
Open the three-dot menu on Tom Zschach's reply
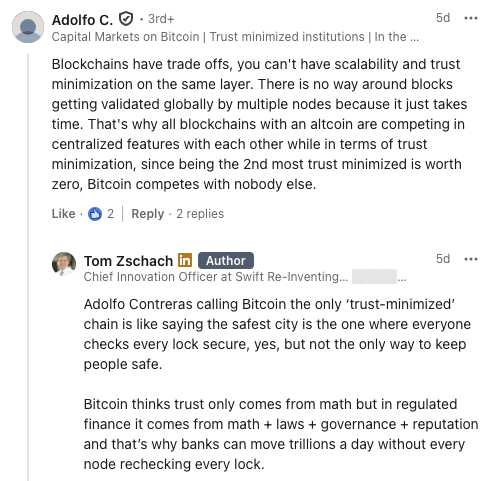(471, 259)
